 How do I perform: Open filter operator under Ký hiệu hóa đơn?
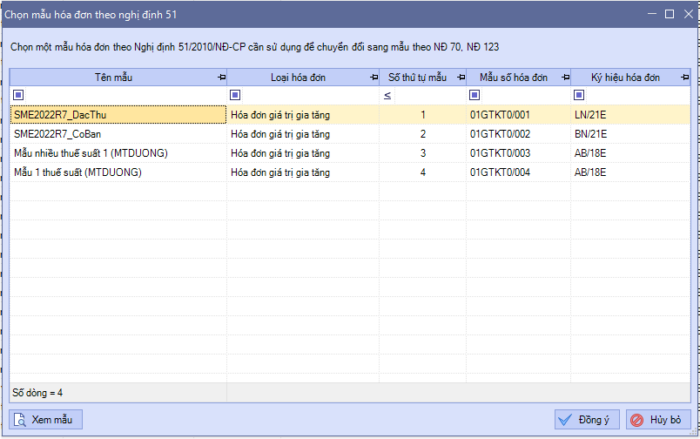[x=579, y=95]
